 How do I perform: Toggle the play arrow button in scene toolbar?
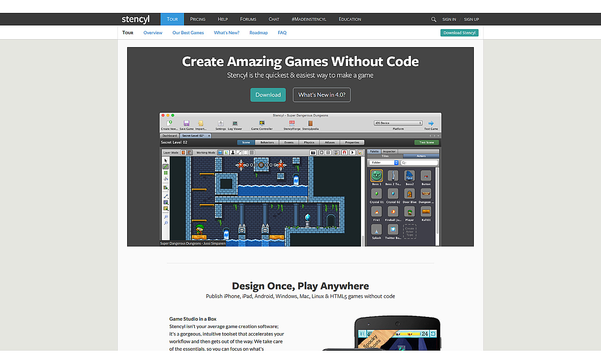point(352,152)
